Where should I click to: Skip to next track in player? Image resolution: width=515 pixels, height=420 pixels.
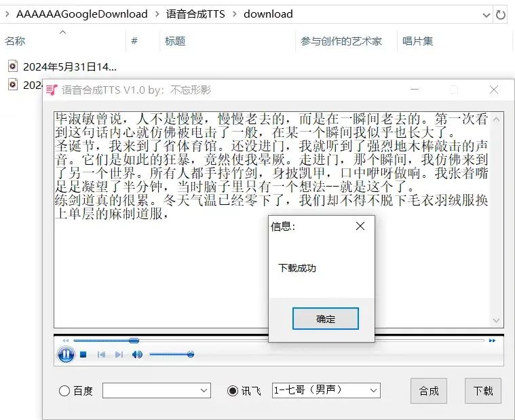pyautogui.click(x=119, y=355)
